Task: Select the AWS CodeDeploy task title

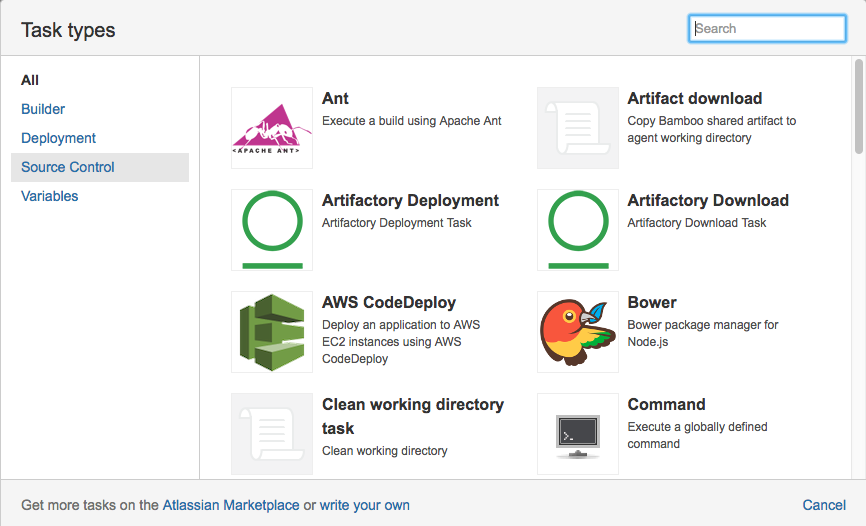Action: click(x=389, y=302)
